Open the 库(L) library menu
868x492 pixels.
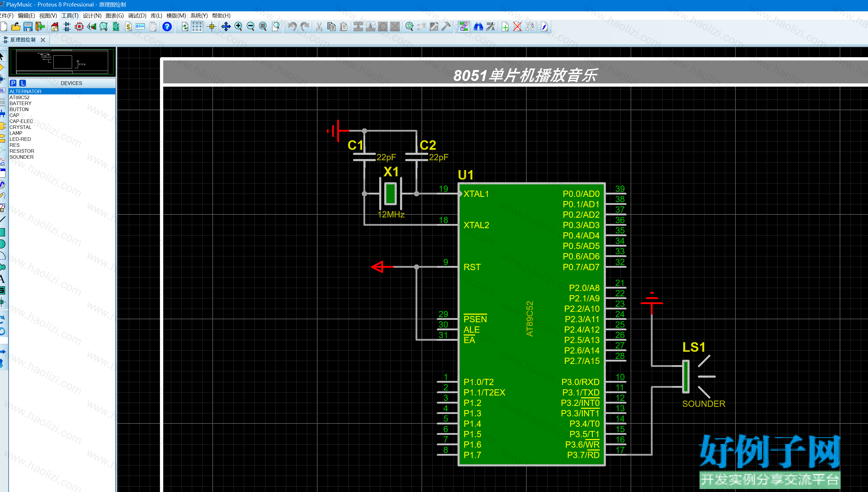click(x=156, y=15)
